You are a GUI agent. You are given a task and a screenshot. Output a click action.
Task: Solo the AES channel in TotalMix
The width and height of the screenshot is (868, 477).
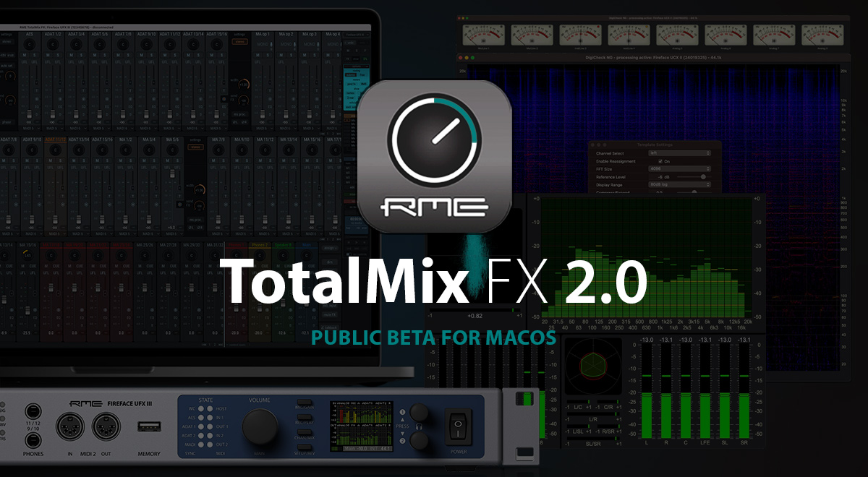click(35, 55)
